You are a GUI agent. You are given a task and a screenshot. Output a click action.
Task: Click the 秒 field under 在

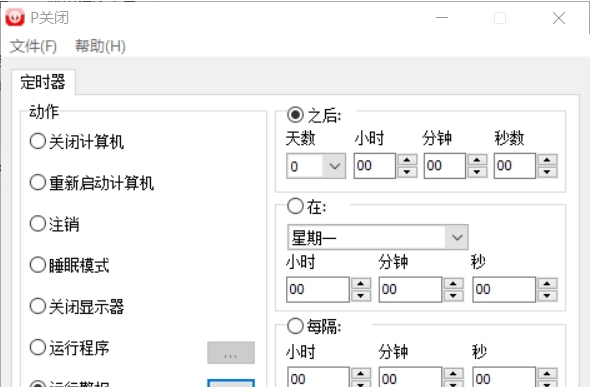504,289
